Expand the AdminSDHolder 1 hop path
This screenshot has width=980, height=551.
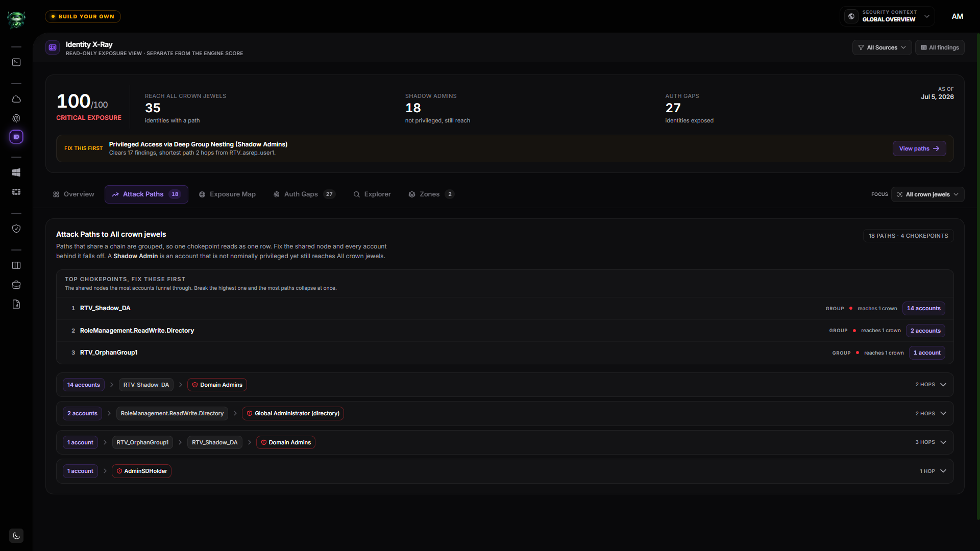[943, 471]
